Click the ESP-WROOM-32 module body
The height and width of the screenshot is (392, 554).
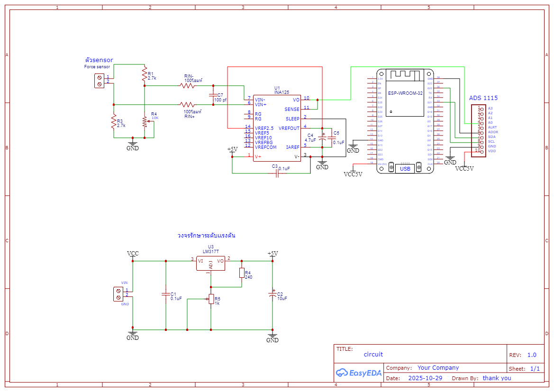click(x=405, y=121)
